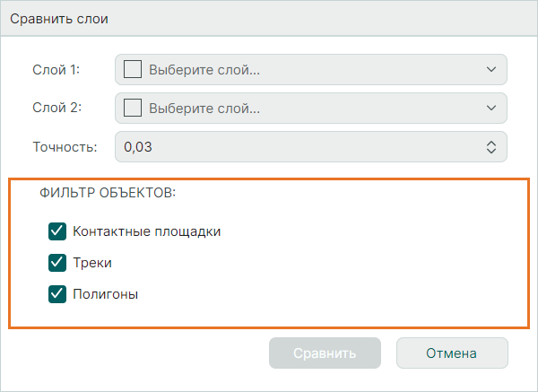Click the chevron arrow of Слой 2 combo box
The image size is (538, 392).
(x=490, y=109)
